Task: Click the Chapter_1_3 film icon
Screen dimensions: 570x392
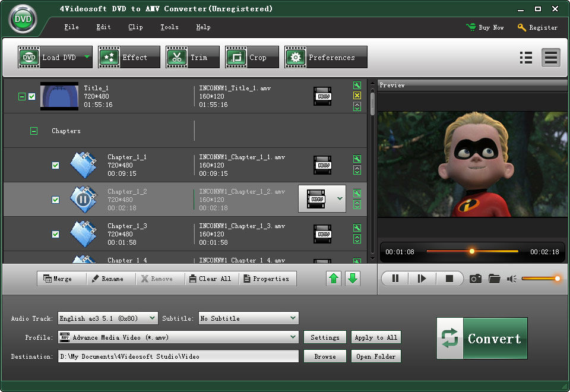Action: point(84,234)
